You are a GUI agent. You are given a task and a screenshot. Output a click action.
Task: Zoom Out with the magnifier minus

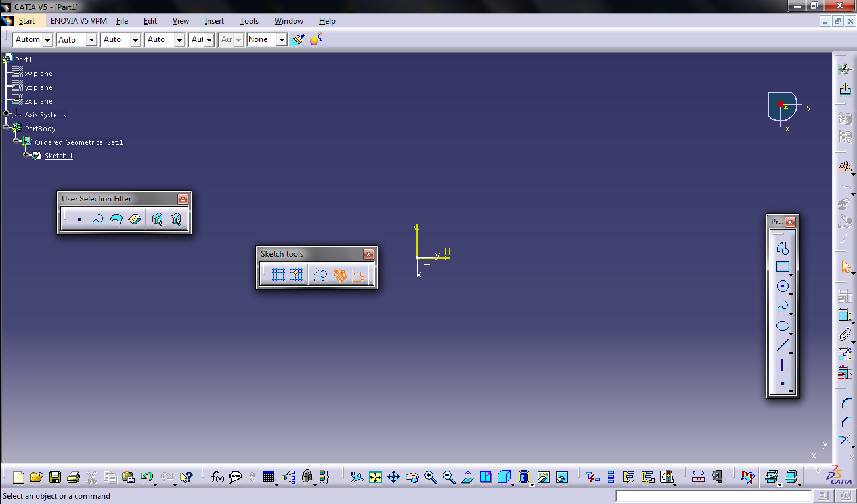click(x=449, y=477)
